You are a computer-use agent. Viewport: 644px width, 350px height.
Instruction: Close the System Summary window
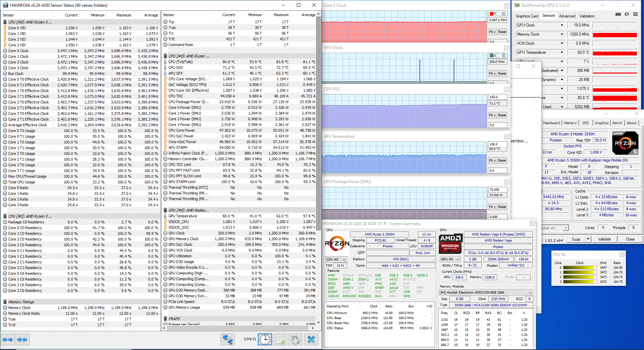click(532, 224)
